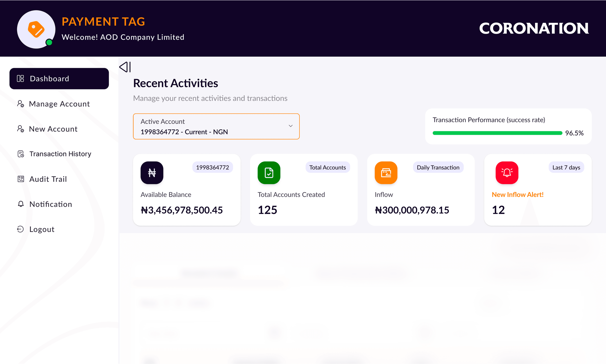Click the Audit Trail sidebar icon
The height and width of the screenshot is (364, 606).
pyautogui.click(x=21, y=179)
